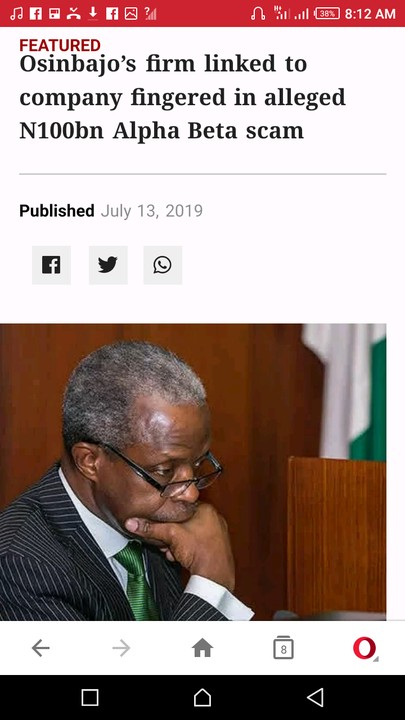Tap Android home button

click(202, 697)
